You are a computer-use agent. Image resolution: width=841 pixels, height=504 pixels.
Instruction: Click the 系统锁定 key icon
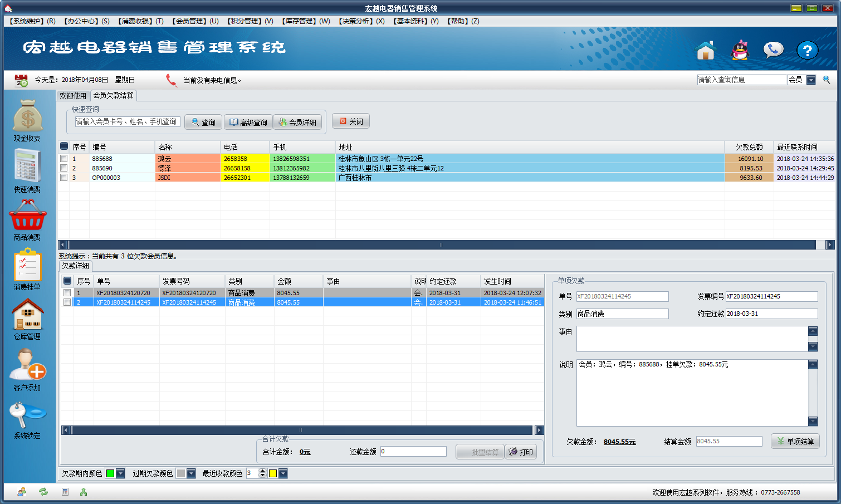27,415
